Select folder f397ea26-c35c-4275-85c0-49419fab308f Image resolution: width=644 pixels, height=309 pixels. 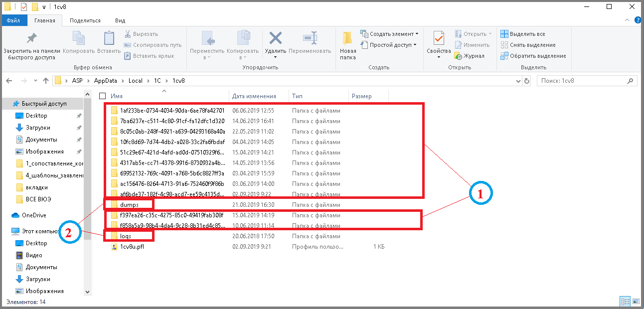click(171, 215)
